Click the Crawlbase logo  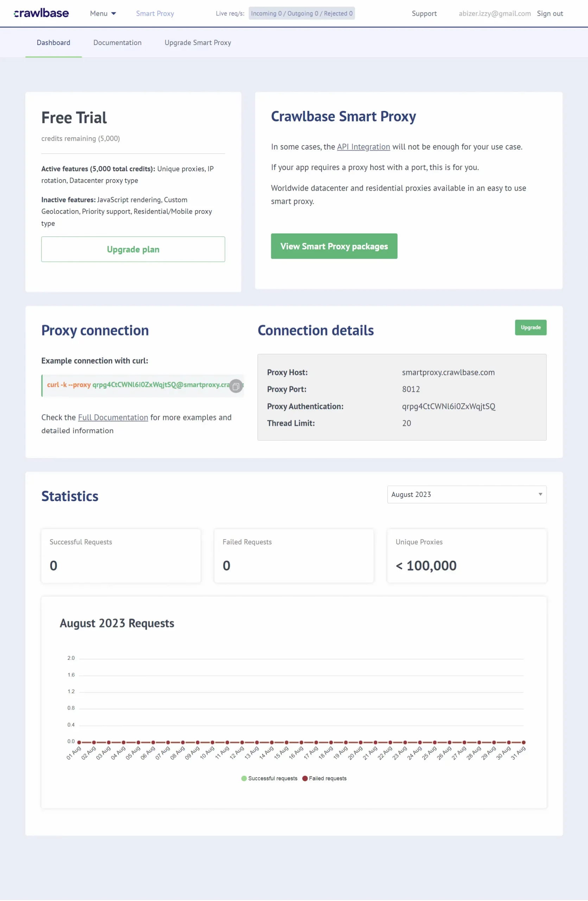point(41,13)
